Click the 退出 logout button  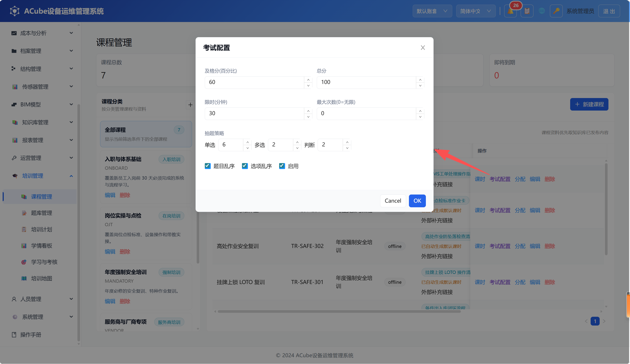pyautogui.click(x=609, y=11)
